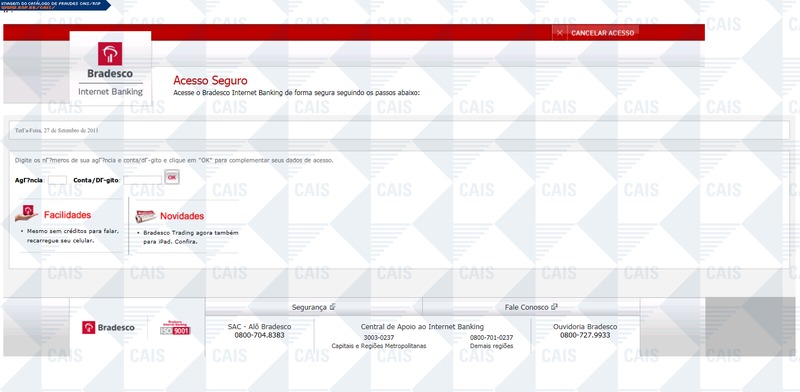800x392 pixels.
Task: Click the Novidades newspaper icon
Action: (145, 216)
